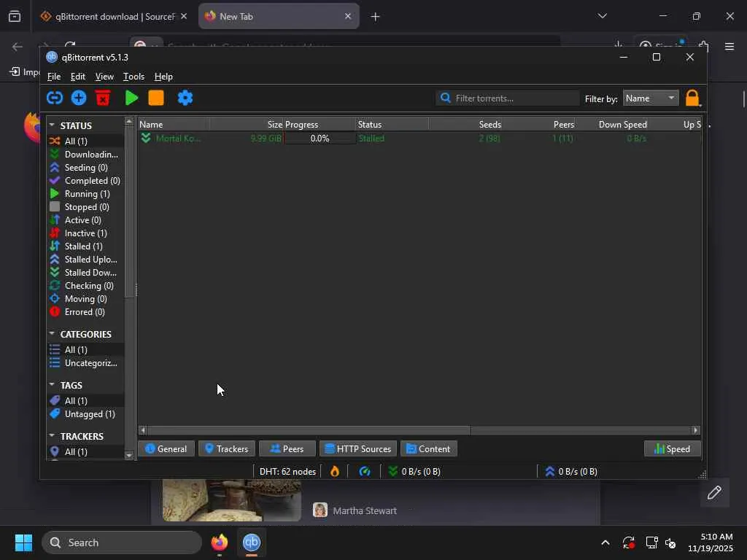Screen dimensions: 747x560
Task: Select the Stalled (1) filter
Action: [x=86, y=246]
